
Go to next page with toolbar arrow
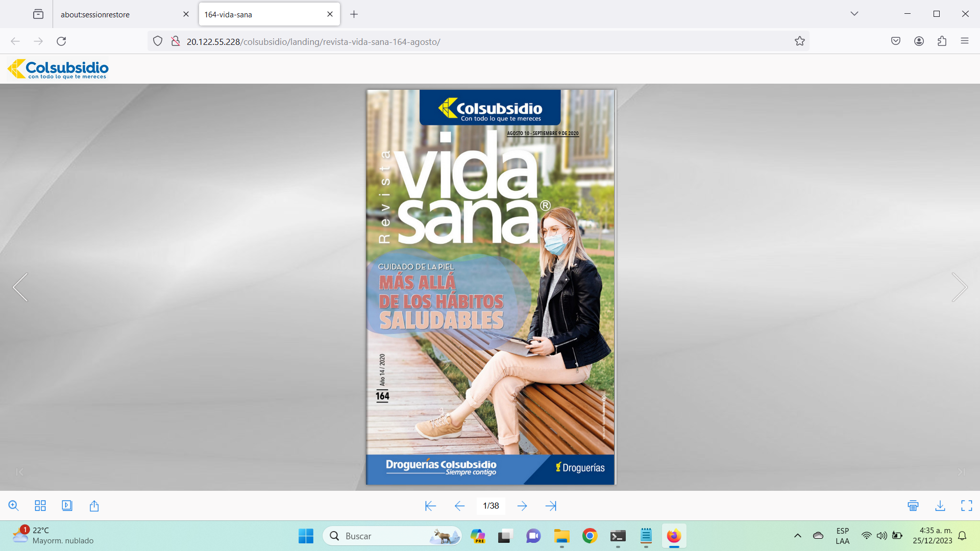tap(522, 506)
